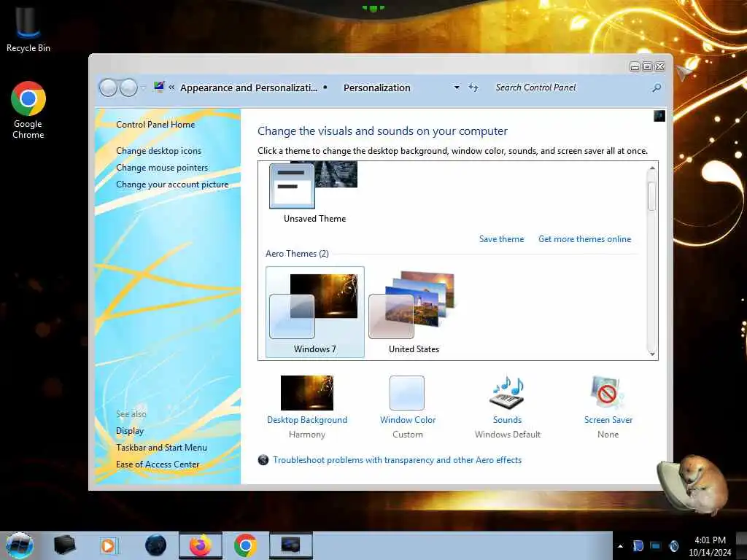Viewport: 747px width, 560px height.
Task: Click the Save theme link
Action: click(x=501, y=239)
